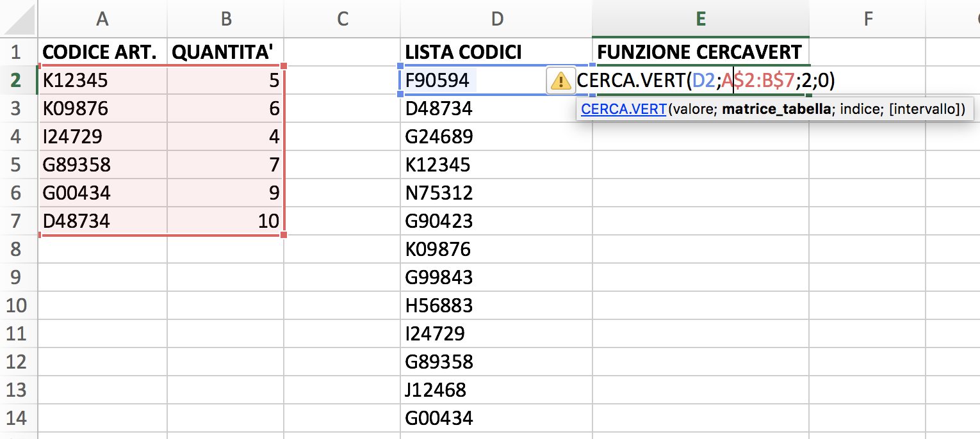Select cell containing D48734 in column A
Viewport: 980px width, 439px height.
(x=102, y=221)
